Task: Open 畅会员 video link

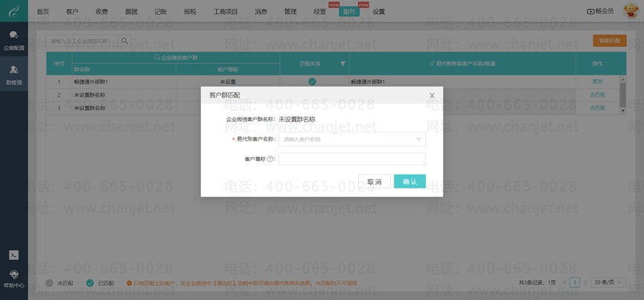Action: pos(601,11)
